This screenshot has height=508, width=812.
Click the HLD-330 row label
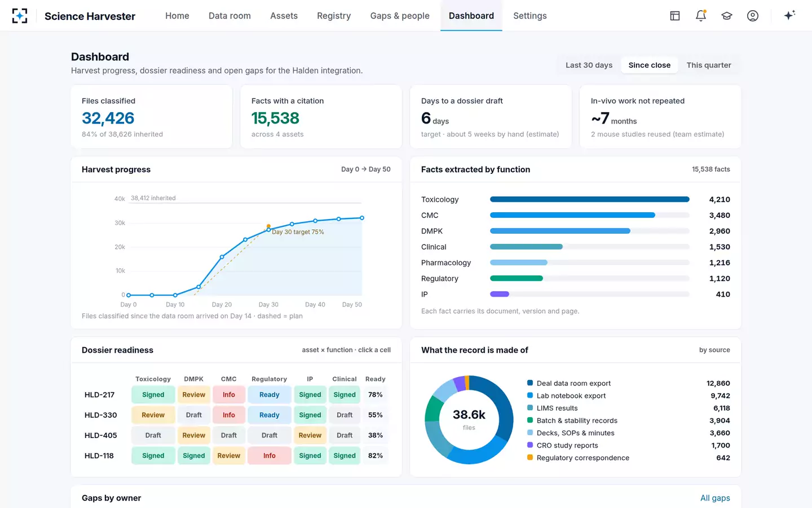pyautogui.click(x=101, y=415)
